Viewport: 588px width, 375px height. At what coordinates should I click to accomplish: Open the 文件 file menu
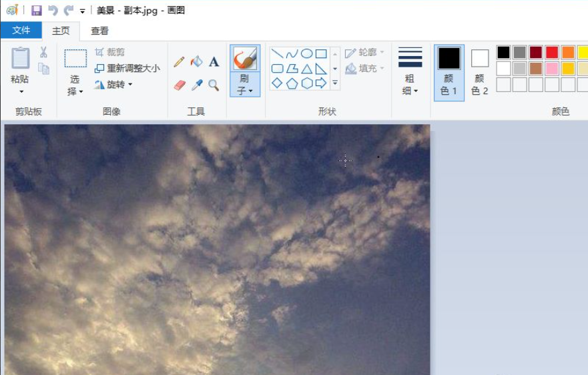[21, 31]
